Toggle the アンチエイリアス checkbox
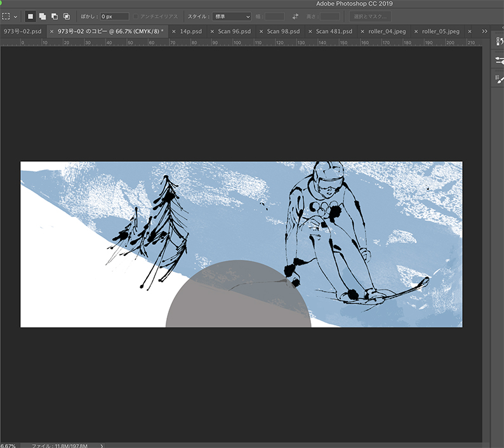The image size is (504, 448). point(136,16)
